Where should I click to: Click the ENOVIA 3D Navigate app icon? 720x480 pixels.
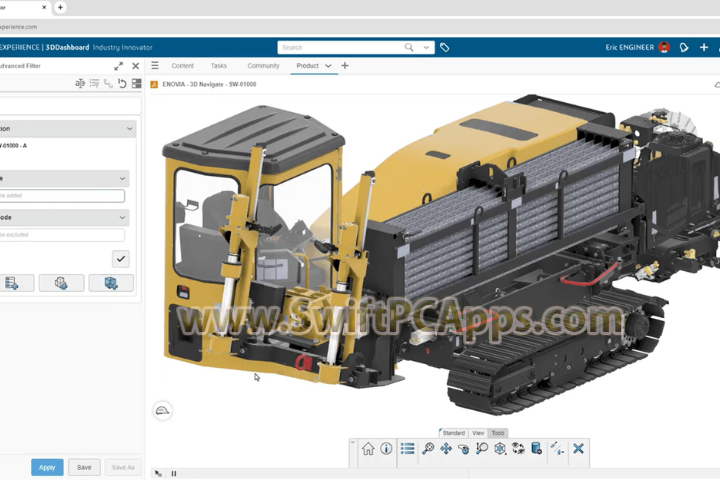[x=154, y=85]
